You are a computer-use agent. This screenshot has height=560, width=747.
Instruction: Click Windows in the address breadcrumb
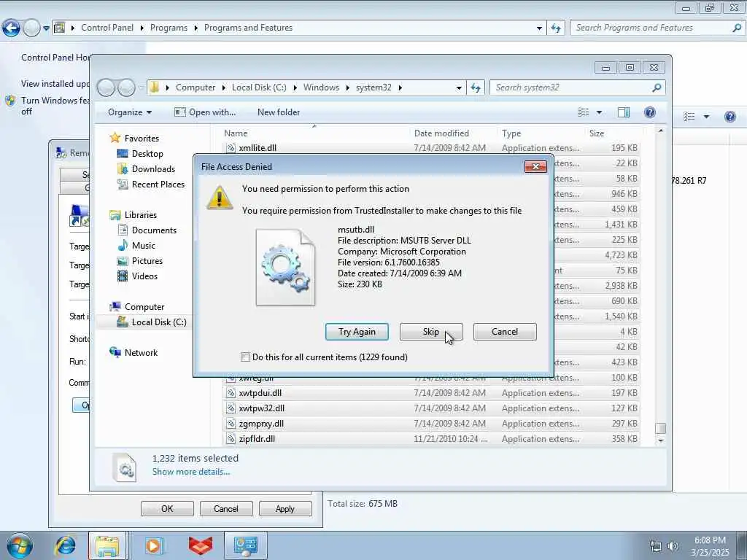[x=321, y=87]
